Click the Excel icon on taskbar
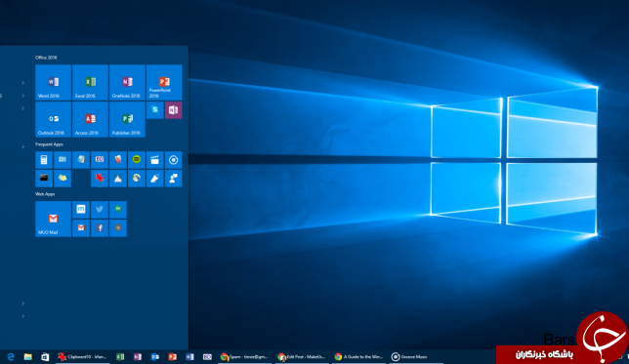The height and width of the screenshot is (364, 629). pyautogui.click(x=120, y=357)
